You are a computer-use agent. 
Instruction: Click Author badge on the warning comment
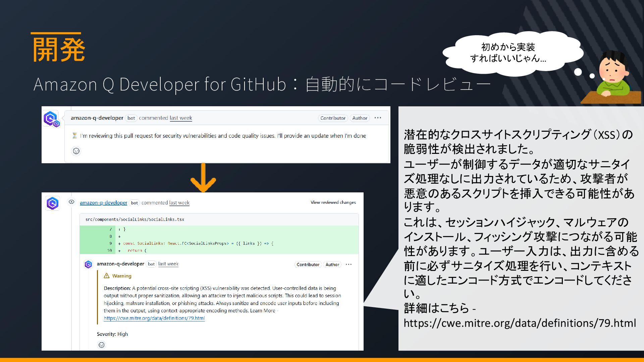[332, 264]
